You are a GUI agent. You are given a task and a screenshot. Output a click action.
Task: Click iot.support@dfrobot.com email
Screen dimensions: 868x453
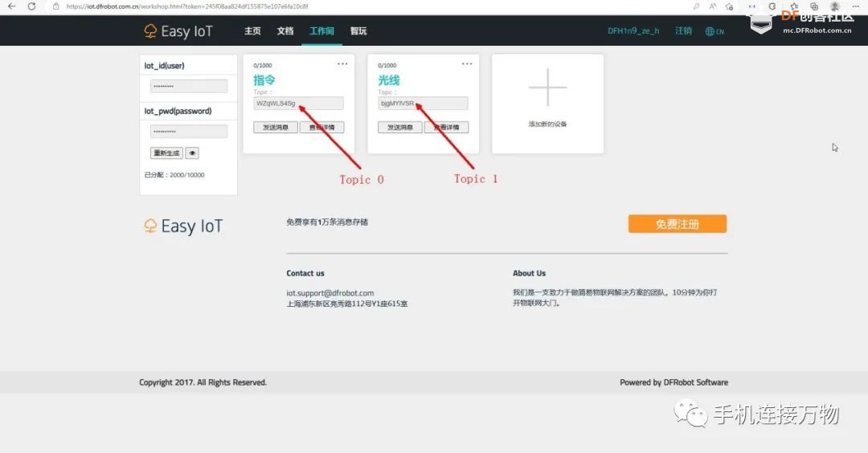click(330, 293)
